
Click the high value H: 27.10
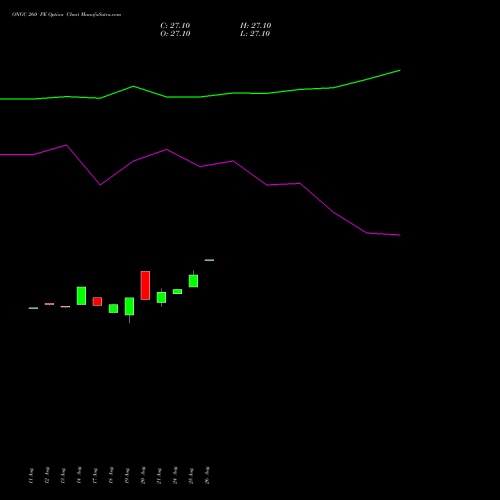[x=255, y=26]
